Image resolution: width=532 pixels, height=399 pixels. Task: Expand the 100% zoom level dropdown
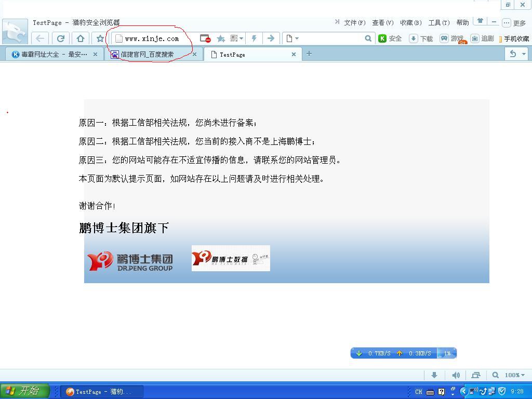pos(514,375)
